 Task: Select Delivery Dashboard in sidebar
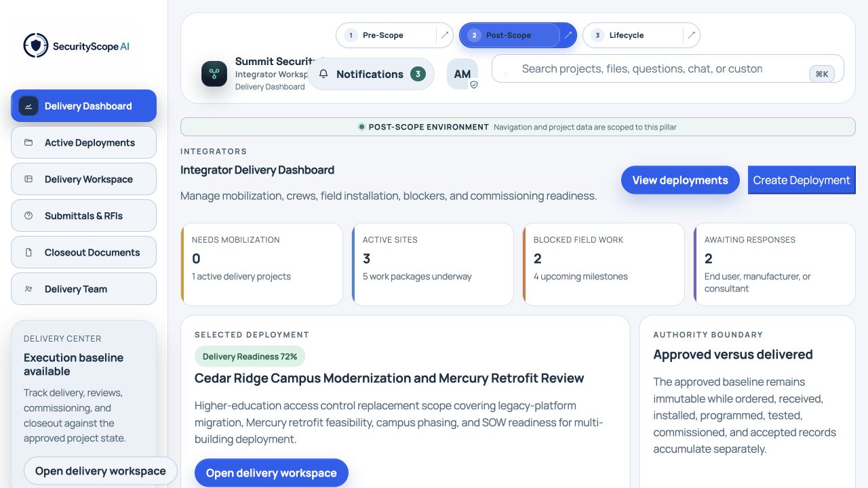click(x=83, y=106)
